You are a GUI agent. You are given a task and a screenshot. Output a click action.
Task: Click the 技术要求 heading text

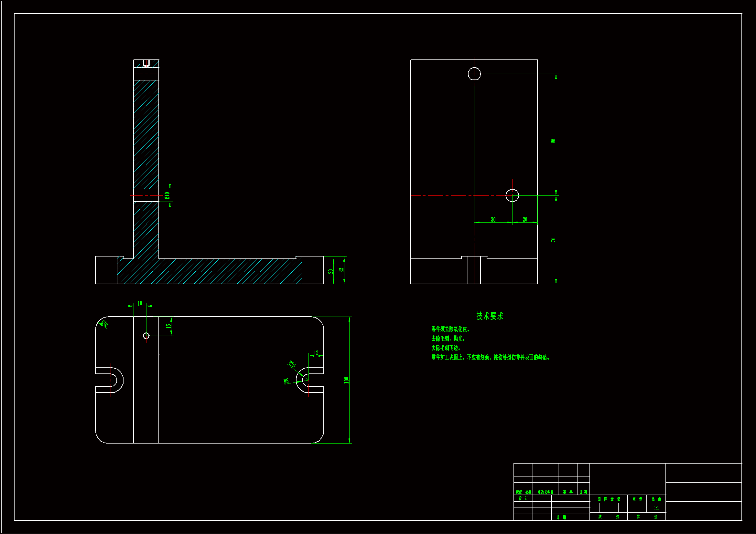(490, 316)
